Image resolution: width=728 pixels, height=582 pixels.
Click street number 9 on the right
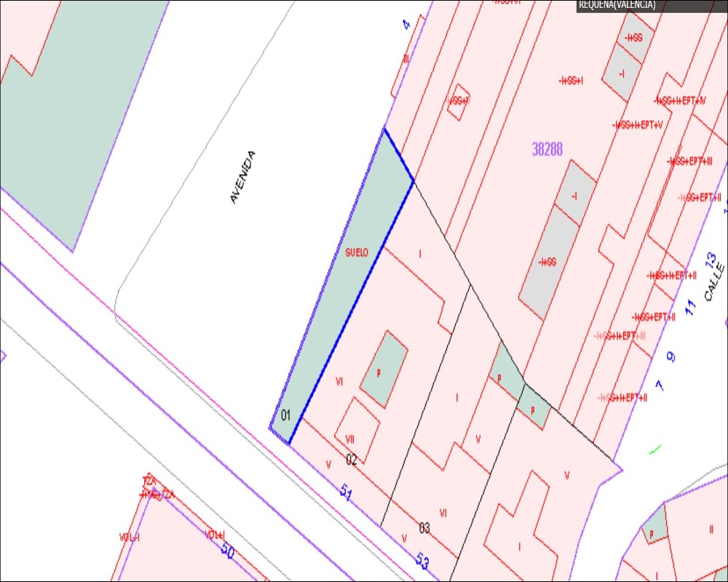[671, 357]
